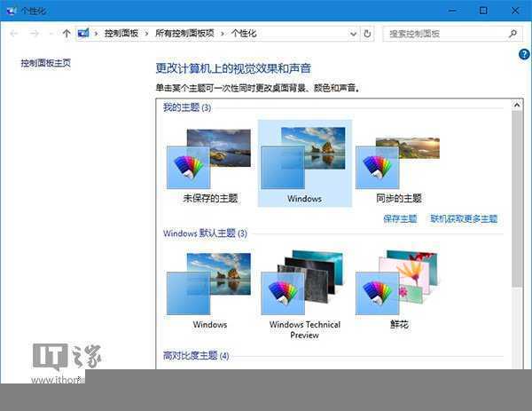Click the Back navigation arrow
This screenshot has height=411, width=532.
click(x=14, y=33)
